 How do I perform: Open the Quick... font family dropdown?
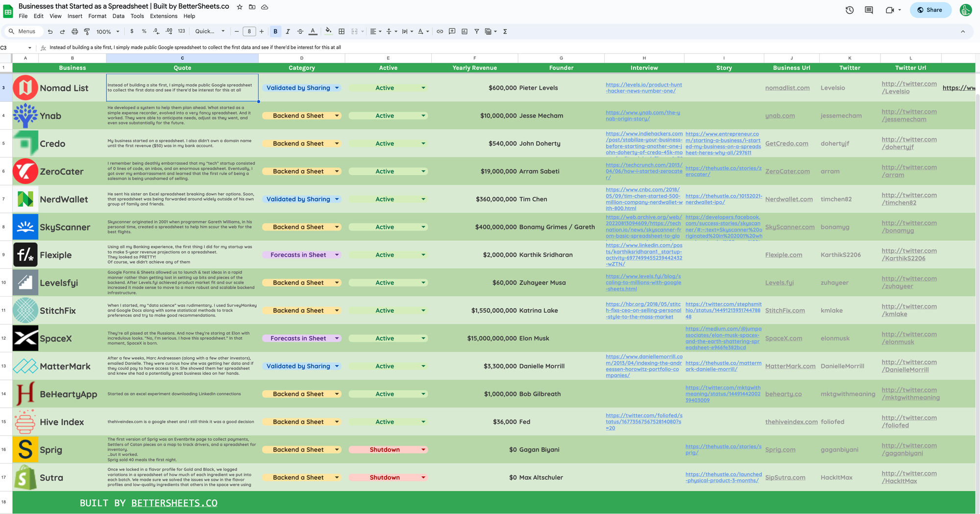pyautogui.click(x=210, y=31)
